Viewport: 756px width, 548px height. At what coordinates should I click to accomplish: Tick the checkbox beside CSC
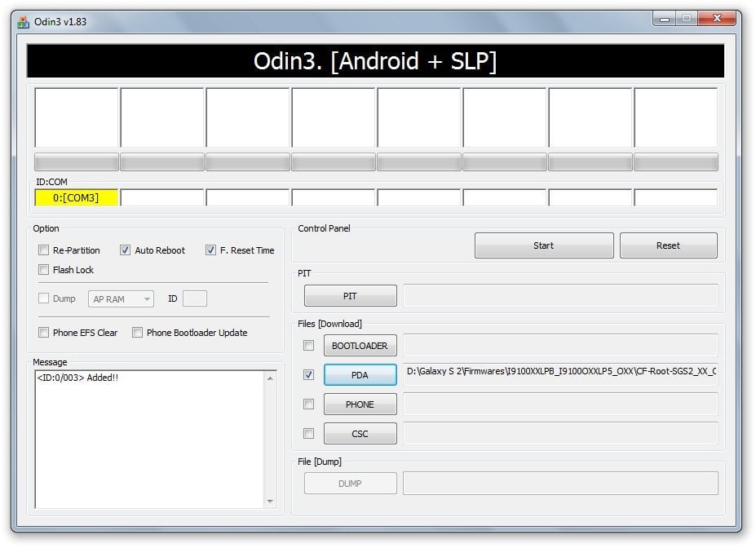click(x=308, y=434)
